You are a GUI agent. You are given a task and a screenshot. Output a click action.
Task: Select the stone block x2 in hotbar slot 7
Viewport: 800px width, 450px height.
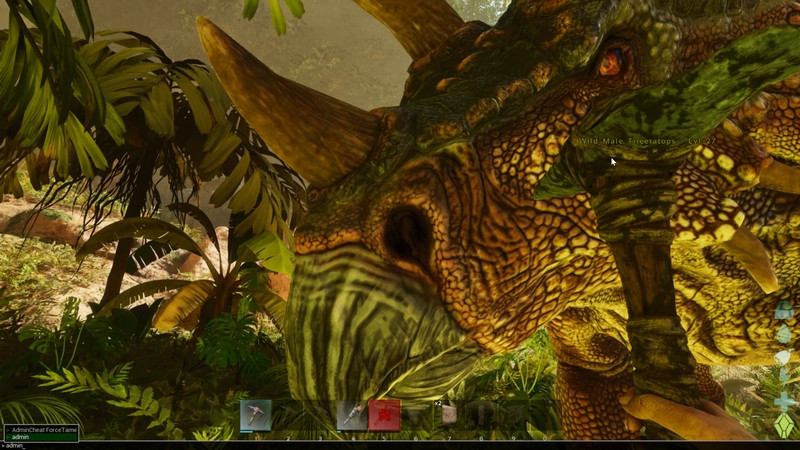[x=448, y=415]
